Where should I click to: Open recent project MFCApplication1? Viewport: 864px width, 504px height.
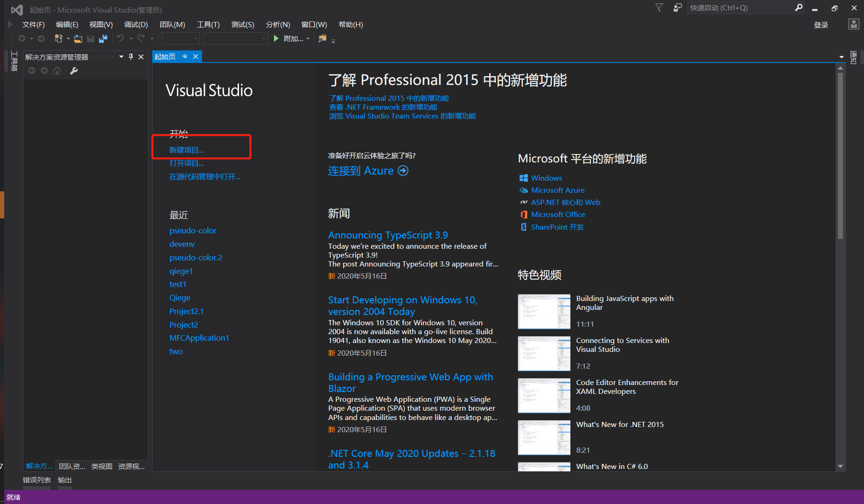(199, 338)
